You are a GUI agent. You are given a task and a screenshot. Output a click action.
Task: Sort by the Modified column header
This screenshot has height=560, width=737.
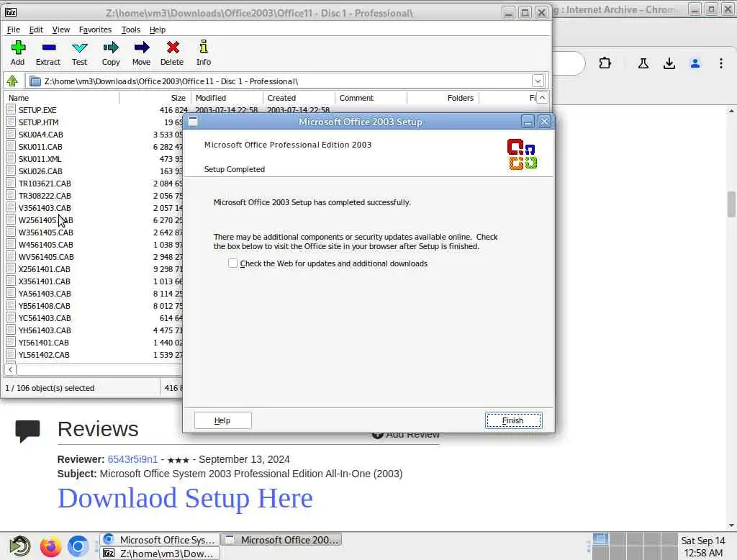[227, 98]
